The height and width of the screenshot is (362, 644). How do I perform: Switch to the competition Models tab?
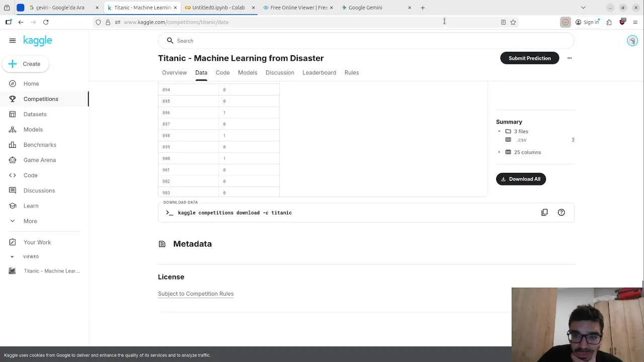pos(248,73)
